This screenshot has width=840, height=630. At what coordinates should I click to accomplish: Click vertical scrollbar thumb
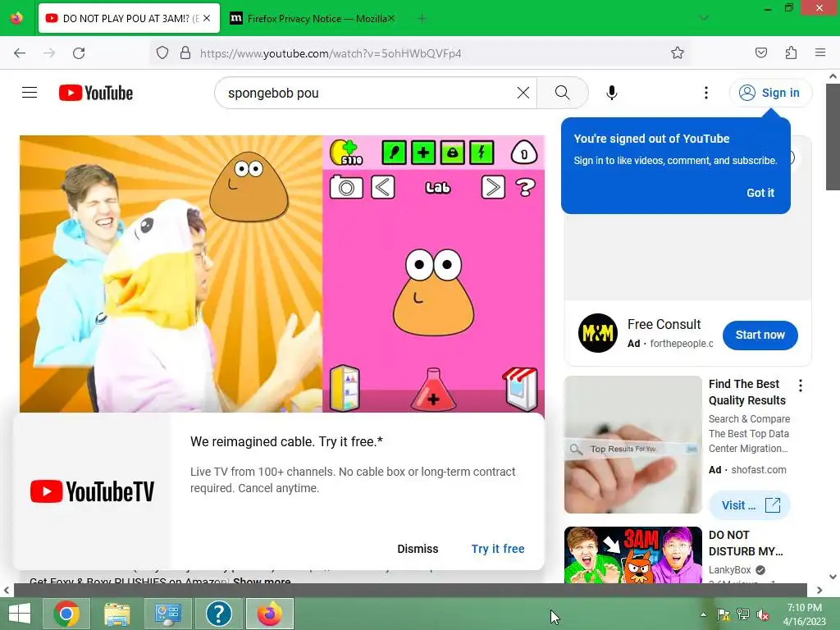tap(833, 137)
